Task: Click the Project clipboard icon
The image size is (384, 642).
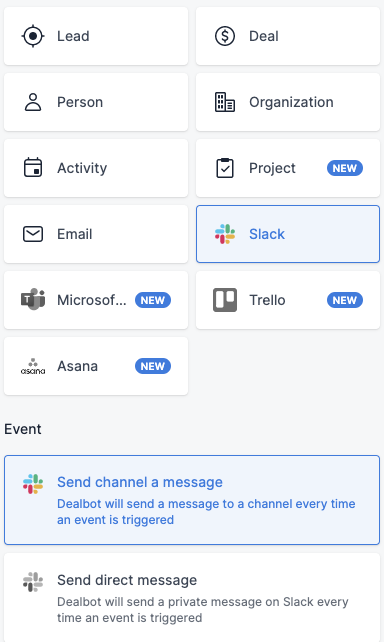Action: click(225, 168)
